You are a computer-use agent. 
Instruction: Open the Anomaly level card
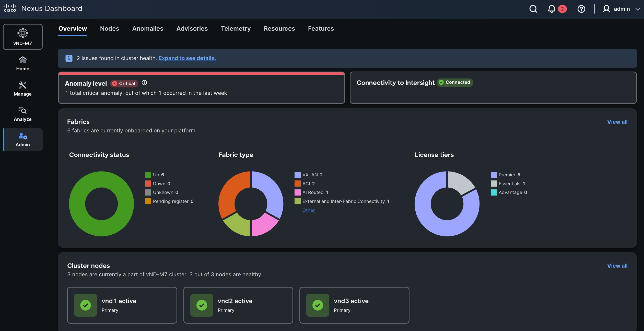point(202,88)
